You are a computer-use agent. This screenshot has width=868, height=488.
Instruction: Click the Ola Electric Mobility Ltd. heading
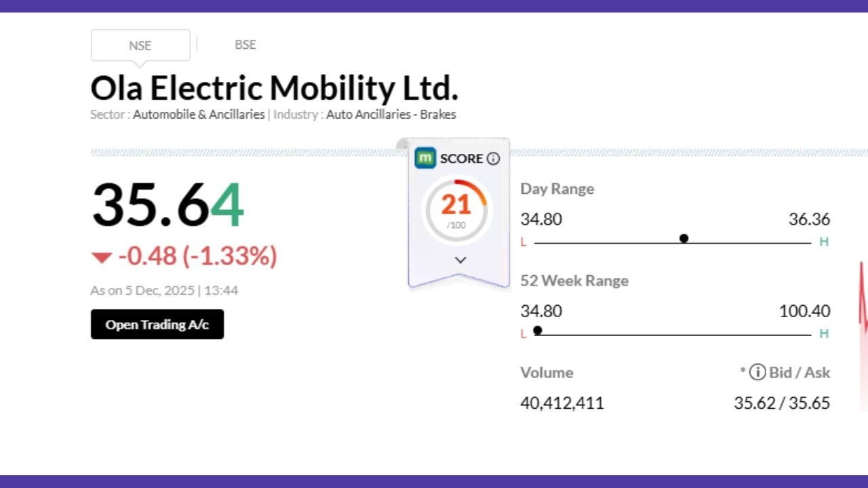pos(274,88)
